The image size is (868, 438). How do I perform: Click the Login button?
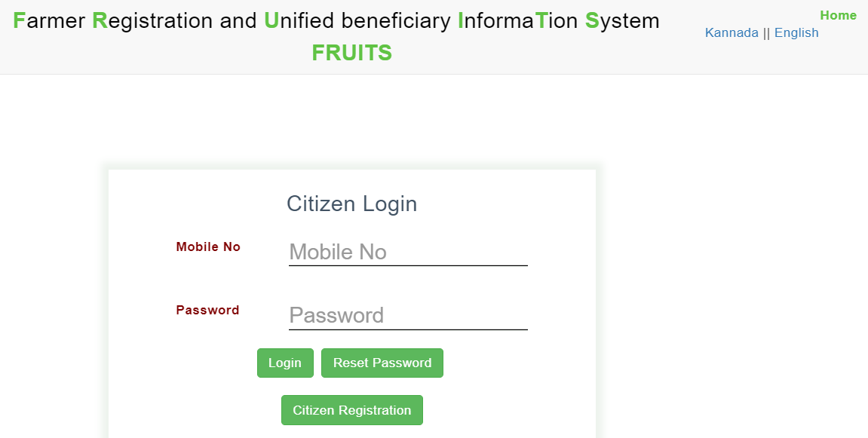(285, 363)
